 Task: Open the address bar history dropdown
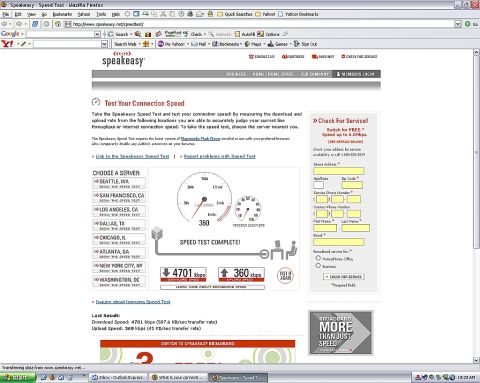point(458,24)
